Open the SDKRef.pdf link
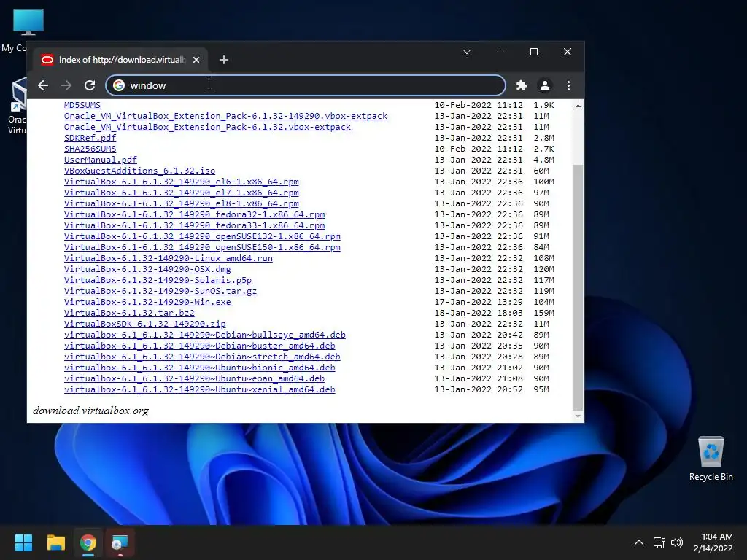Screen dimensions: 747x560 tap(90, 138)
